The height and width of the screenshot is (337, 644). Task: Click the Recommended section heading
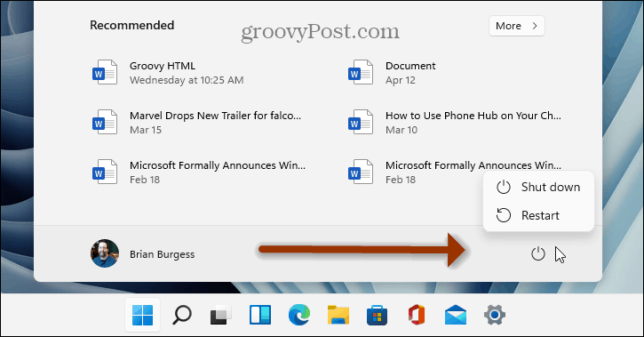[131, 25]
